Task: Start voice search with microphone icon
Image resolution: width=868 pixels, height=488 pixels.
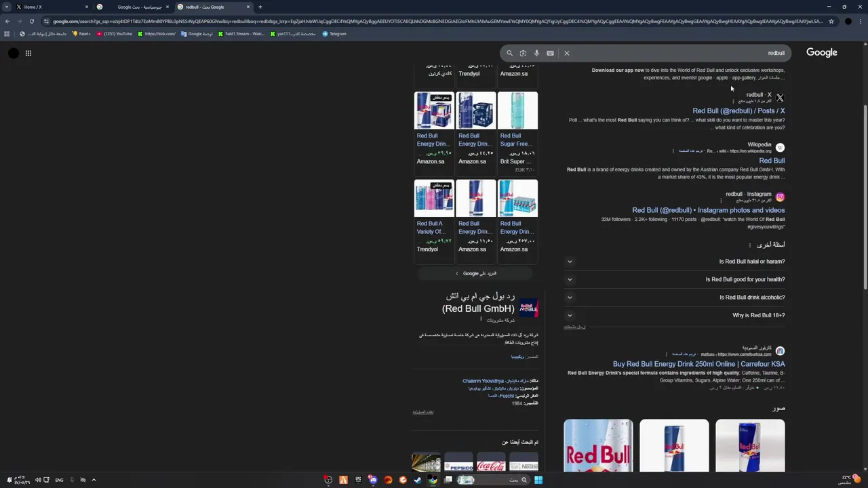Action: (x=536, y=53)
